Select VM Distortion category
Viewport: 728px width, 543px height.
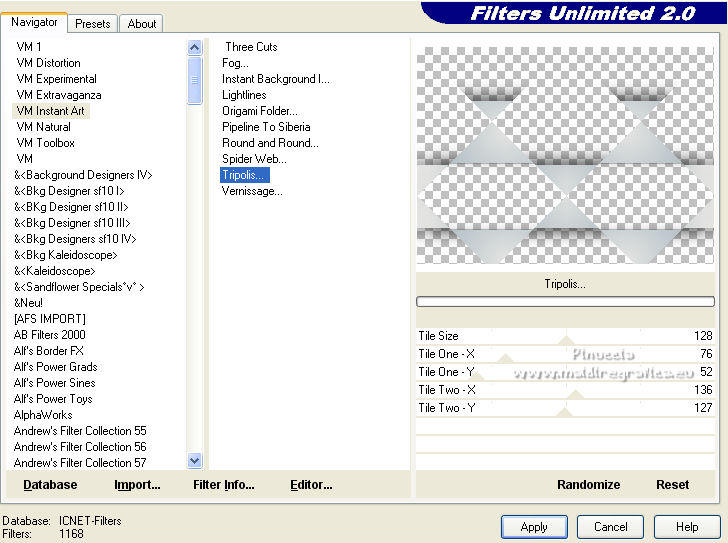point(48,63)
